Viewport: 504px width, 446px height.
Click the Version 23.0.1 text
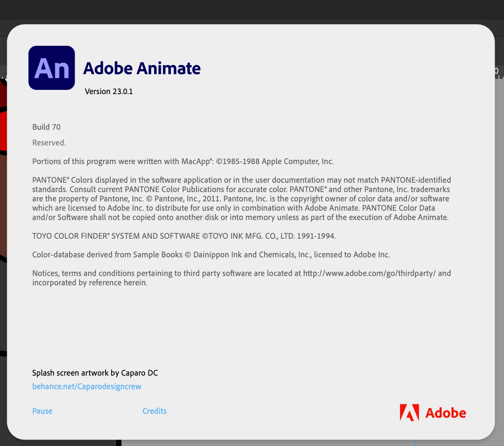[109, 92]
